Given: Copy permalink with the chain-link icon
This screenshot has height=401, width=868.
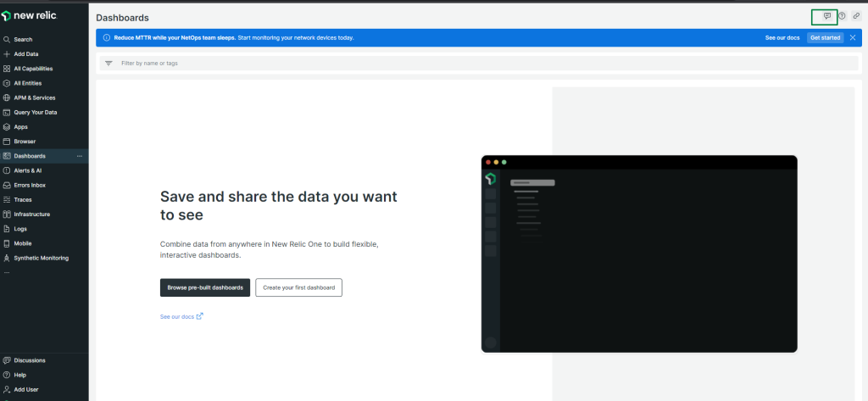Looking at the screenshot, I should [856, 16].
